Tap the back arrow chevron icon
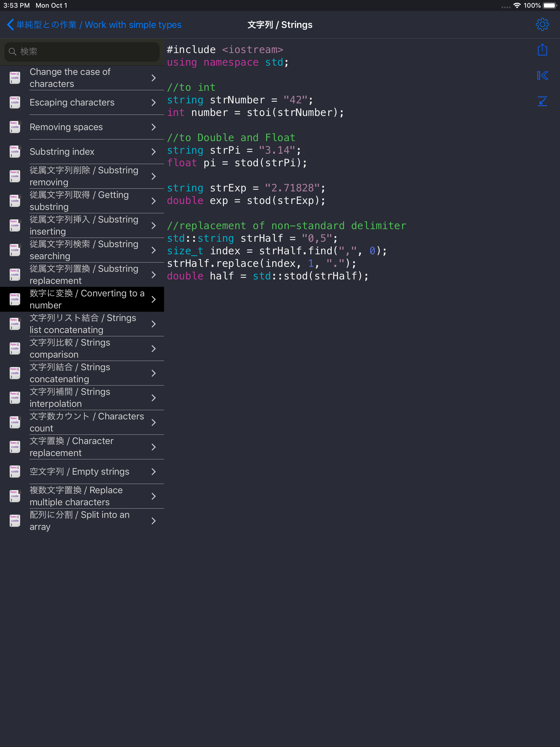560x747 pixels. (x=10, y=25)
